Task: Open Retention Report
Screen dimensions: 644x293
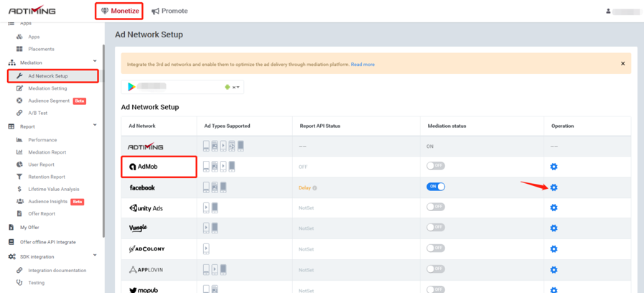Action: [x=47, y=177]
